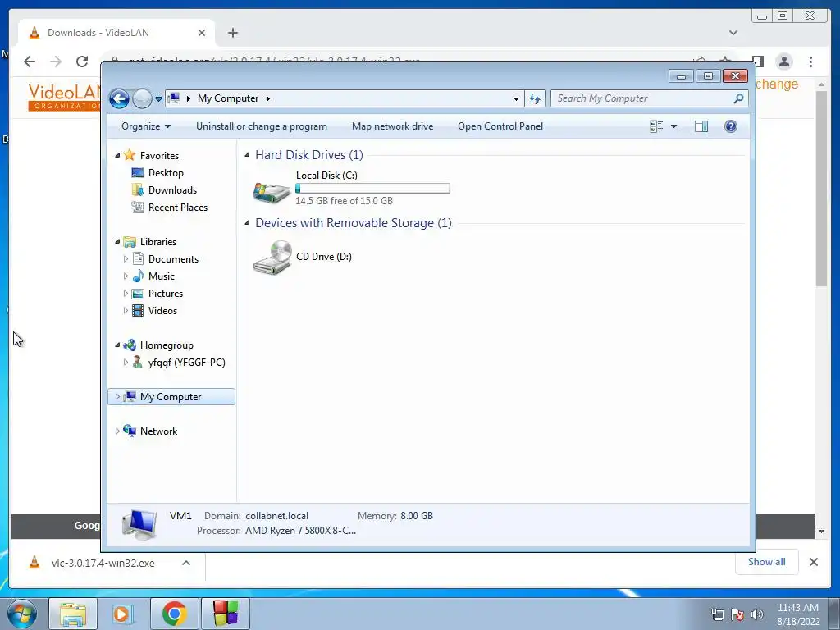Click the Explorer help icon

pyautogui.click(x=731, y=126)
